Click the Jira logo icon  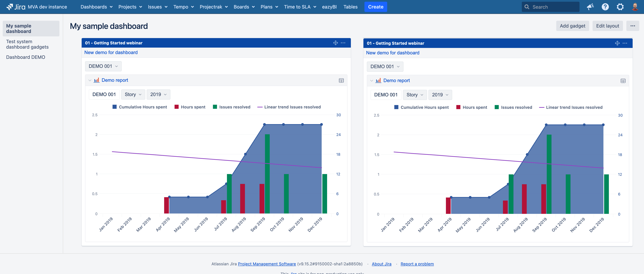tap(10, 7)
